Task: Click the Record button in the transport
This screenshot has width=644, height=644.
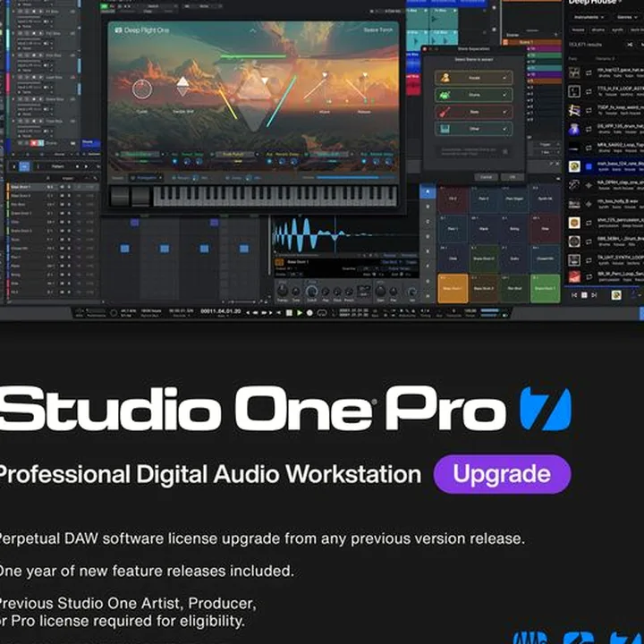Action: [x=310, y=313]
